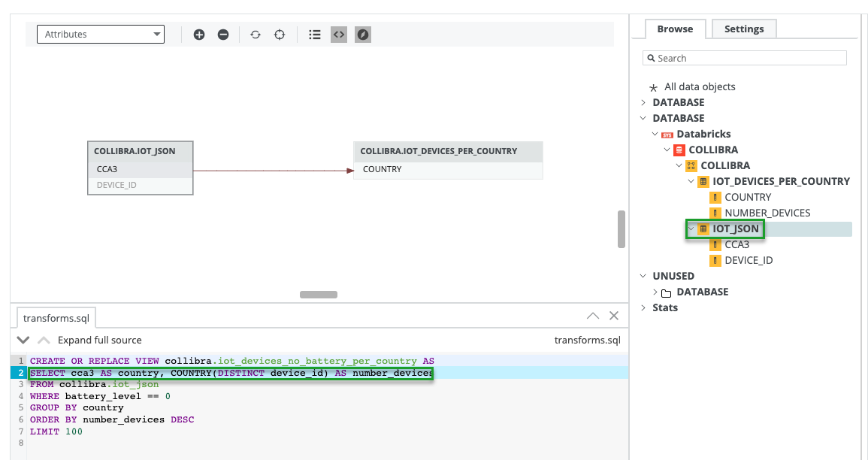Click the list view icon in toolbar
This screenshot has width=868, height=460.
315,35
